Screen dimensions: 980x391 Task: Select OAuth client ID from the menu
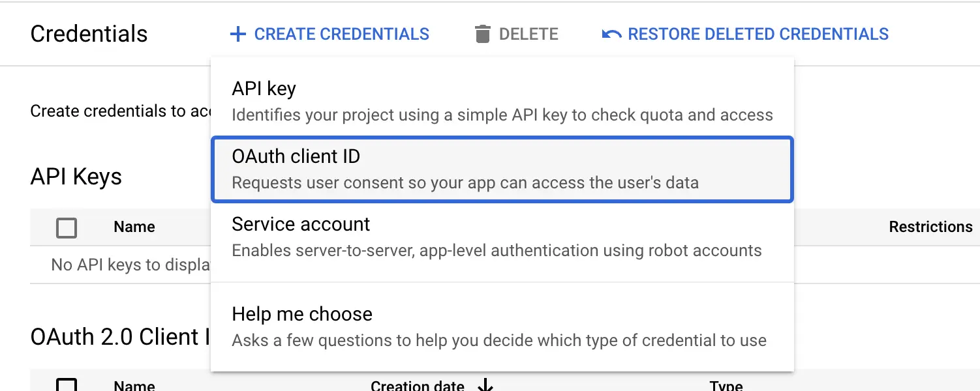[x=502, y=168]
